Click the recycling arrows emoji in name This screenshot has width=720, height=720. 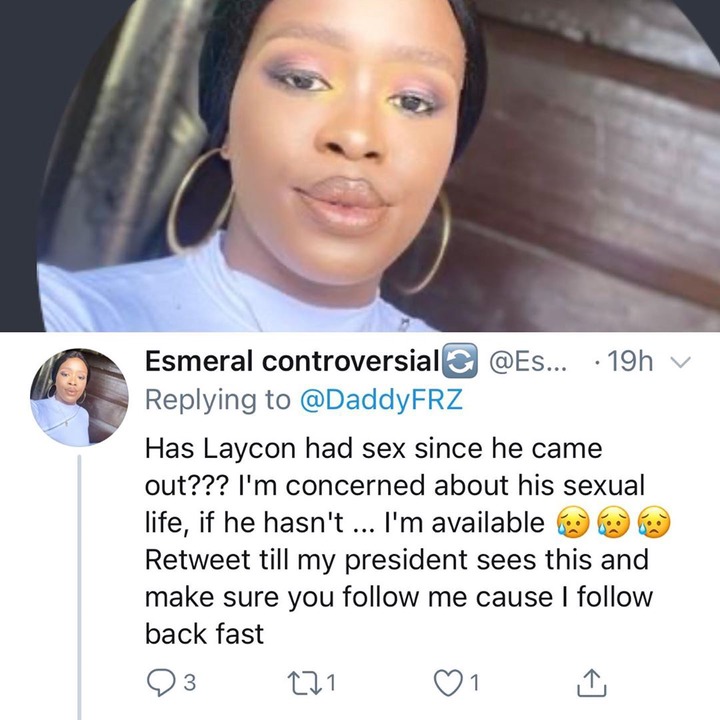(460, 360)
